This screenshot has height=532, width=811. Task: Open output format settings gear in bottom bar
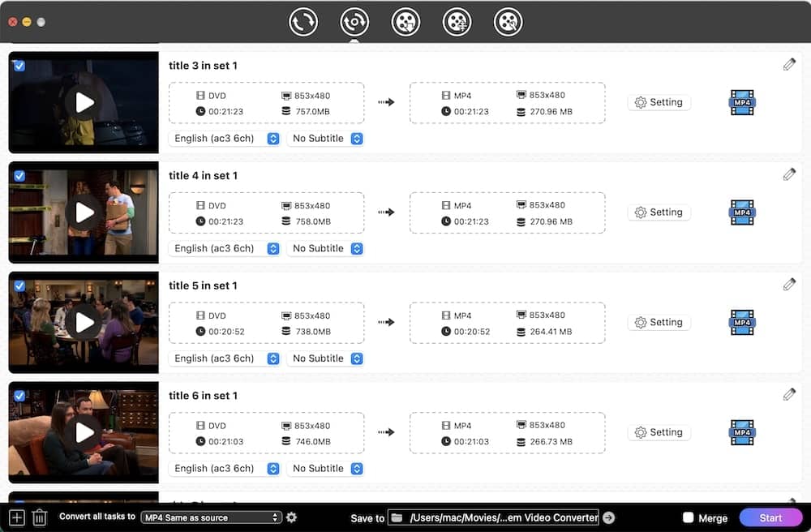pyautogui.click(x=292, y=517)
